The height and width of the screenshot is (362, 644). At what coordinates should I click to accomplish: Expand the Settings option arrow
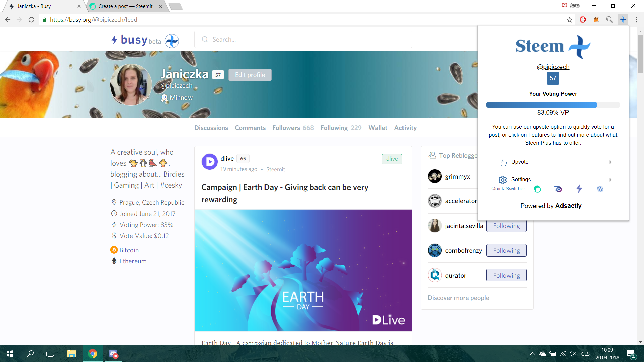pos(610,180)
